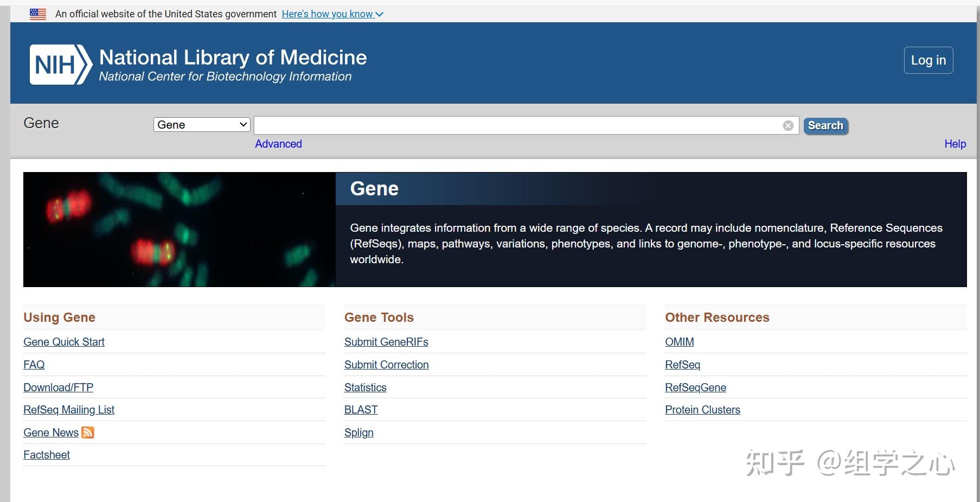Visit the Protein Clusters resource

pos(702,410)
